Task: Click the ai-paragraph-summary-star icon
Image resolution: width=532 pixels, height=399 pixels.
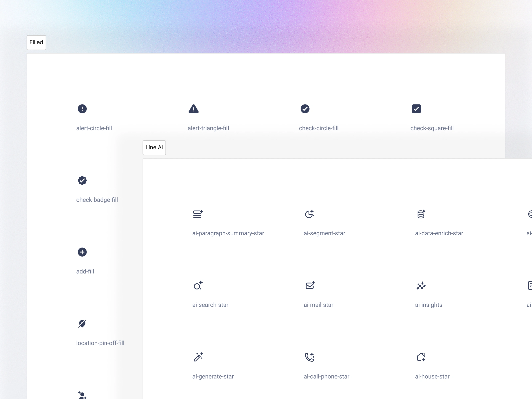Action: click(x=198, y=214)
